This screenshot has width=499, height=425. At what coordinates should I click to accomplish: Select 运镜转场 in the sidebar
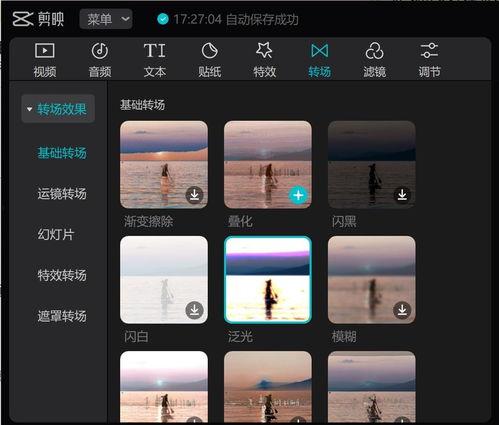point(62,194)
